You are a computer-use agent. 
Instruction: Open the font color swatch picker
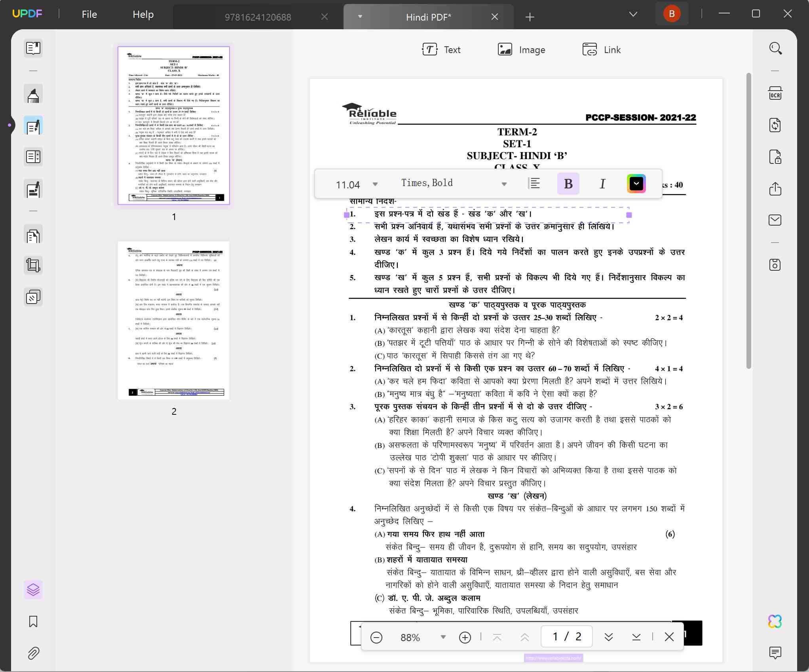click(636, 183)
